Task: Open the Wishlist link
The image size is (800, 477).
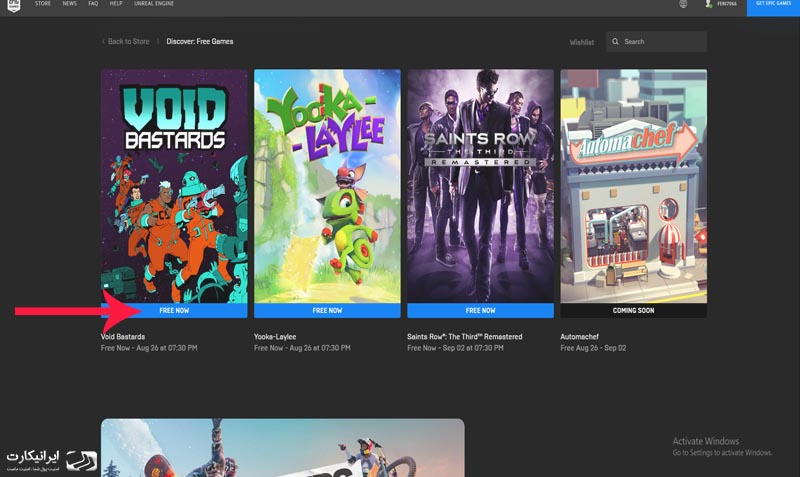Action: pyautogui.click(x=582, y=42)
